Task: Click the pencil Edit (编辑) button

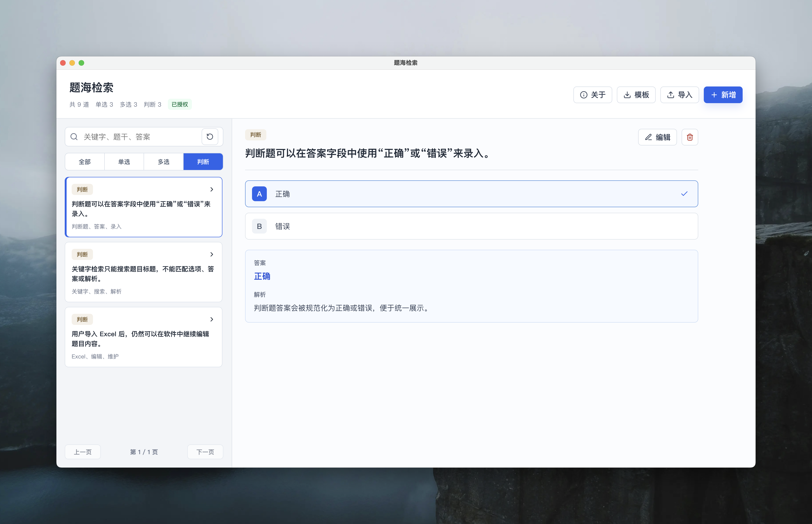Action: click(657, 137)
